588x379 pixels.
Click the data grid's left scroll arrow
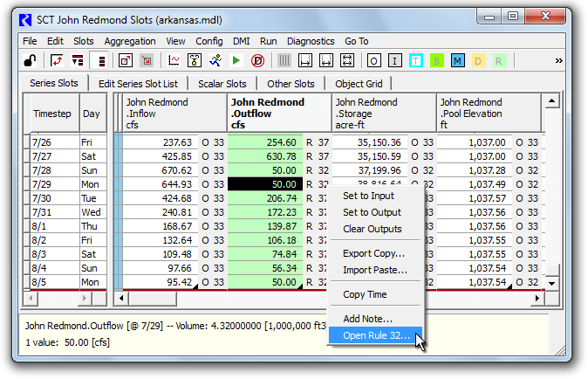[x=121, y=298]
